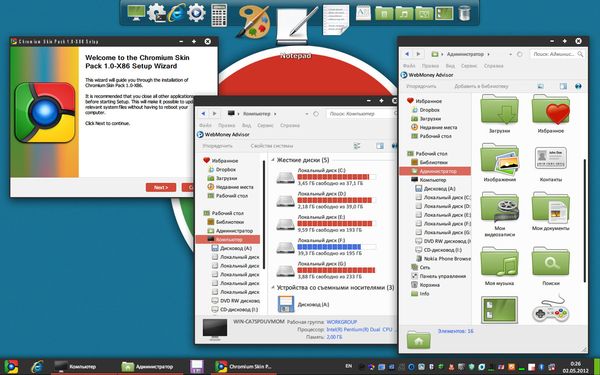Image resolution: width=600 pixels, height=375 pixels.
Task: Open the green monitor icon in the dock
Action: click(136, 13)
